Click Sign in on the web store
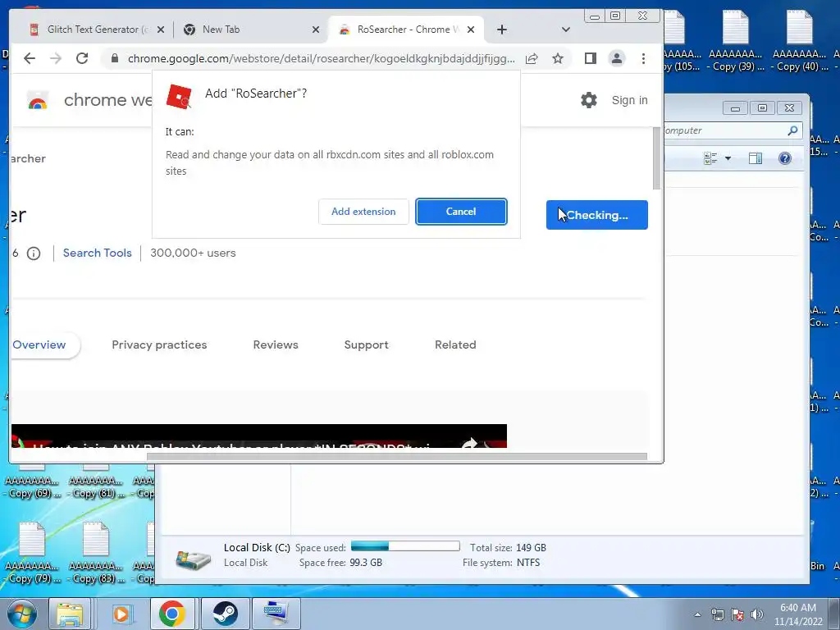840x630 pixels. 629,100
